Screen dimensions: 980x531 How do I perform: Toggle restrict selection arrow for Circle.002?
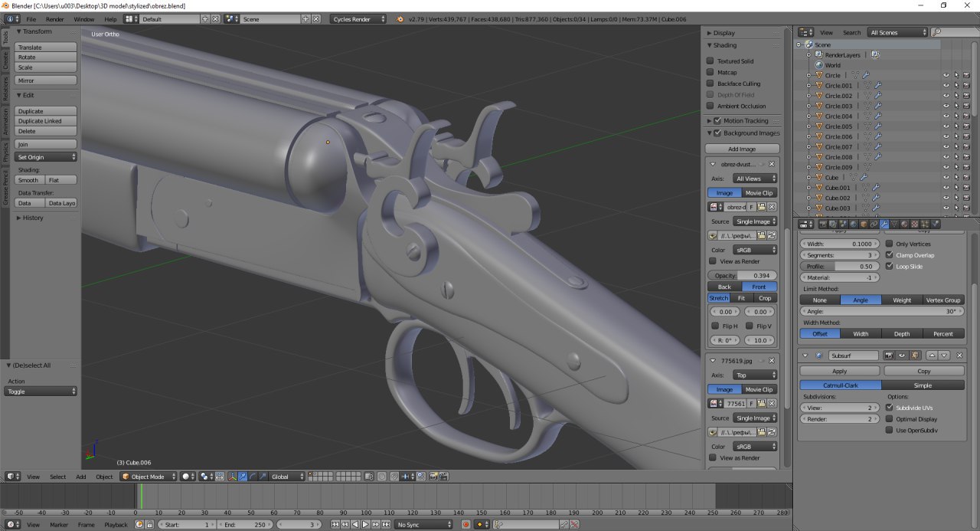pos(956,96)
